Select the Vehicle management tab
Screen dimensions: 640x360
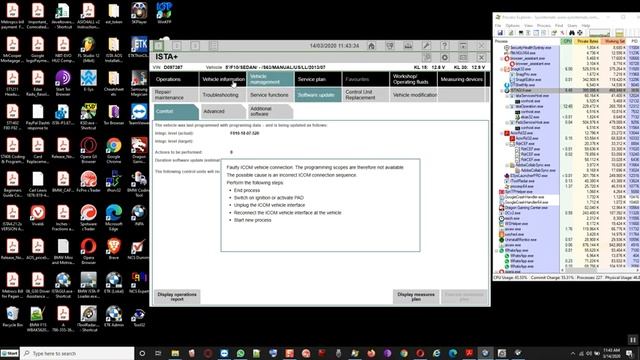(270, 79)
